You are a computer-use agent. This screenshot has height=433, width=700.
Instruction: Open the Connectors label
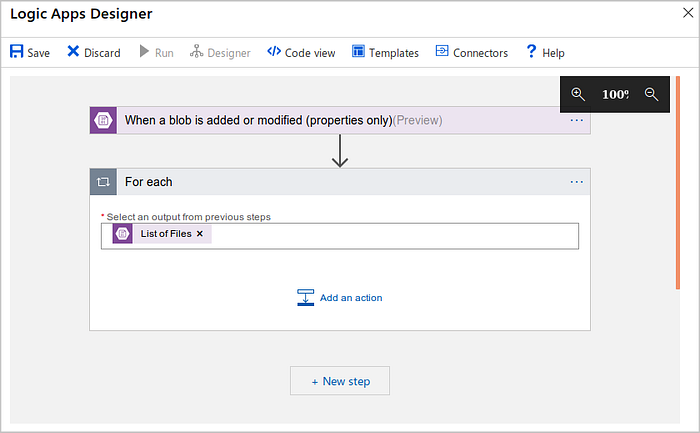click(480, 53)
